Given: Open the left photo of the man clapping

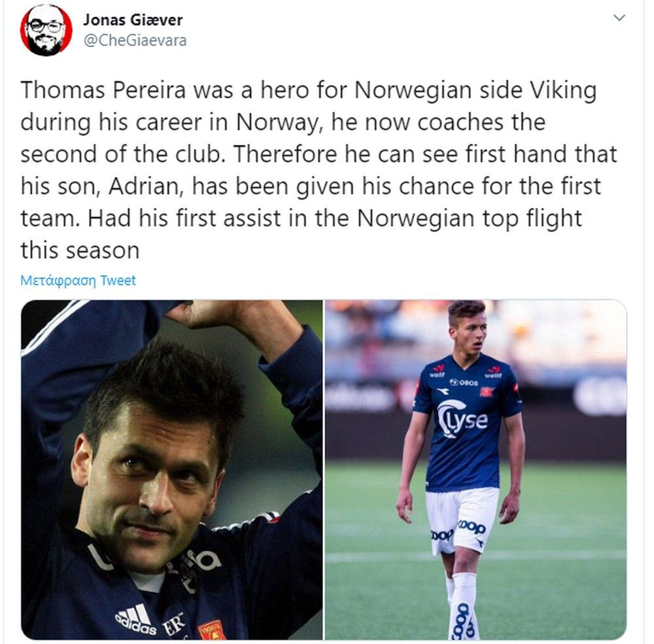Looking at the screenshot, I should [171, 469].
